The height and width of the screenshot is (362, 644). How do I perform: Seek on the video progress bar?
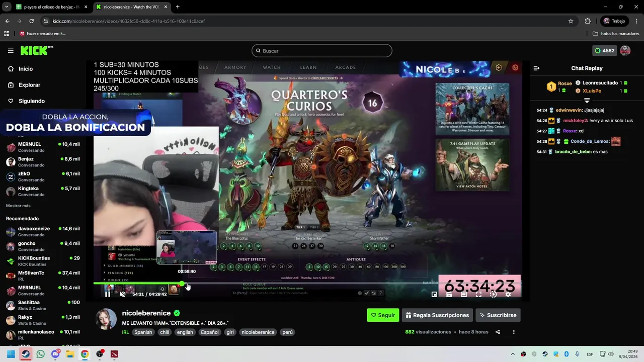pyautogui.click(x=307, y=284)
